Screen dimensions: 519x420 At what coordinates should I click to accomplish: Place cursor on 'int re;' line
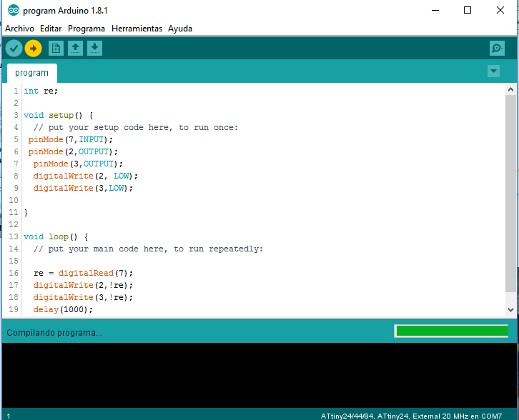[x=41, y=91]
